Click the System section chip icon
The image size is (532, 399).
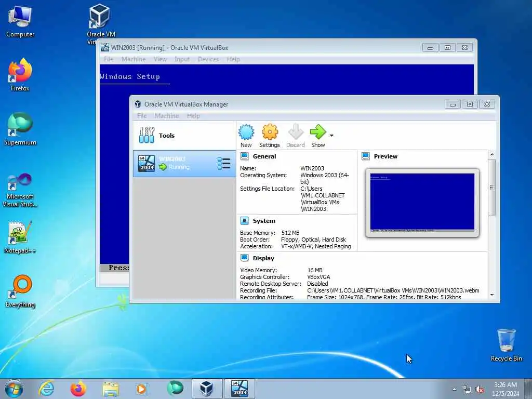(244, 221)
